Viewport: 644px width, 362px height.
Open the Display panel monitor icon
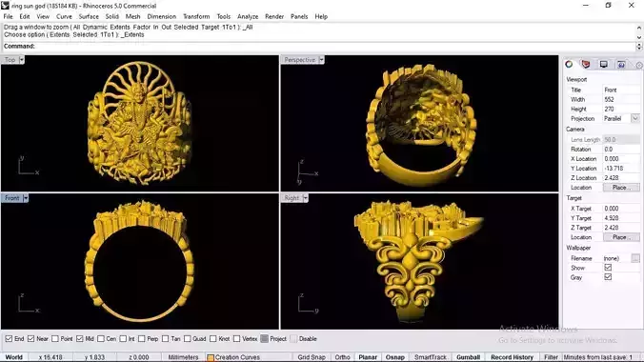coord(603,64)
